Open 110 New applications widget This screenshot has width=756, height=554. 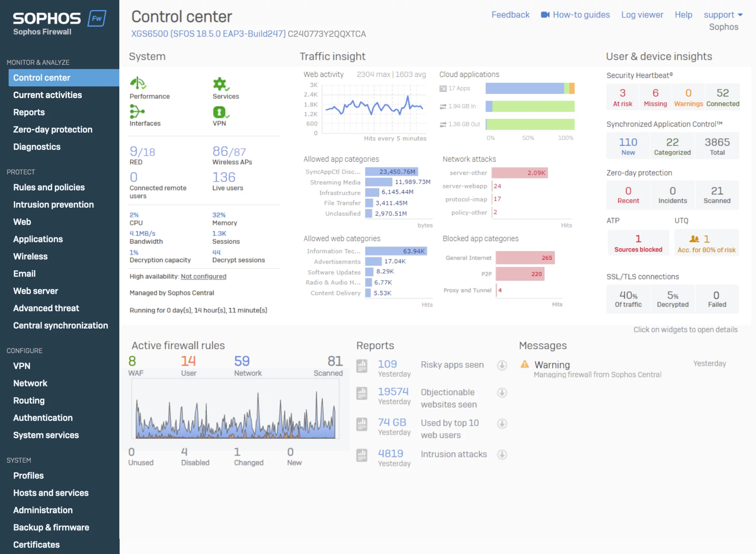click(x=628, y=146)
